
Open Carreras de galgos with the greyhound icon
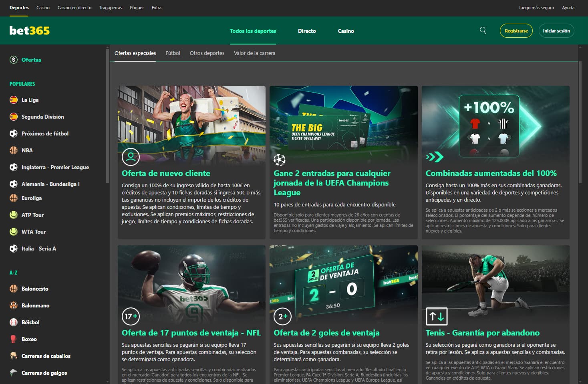(13, 373)
